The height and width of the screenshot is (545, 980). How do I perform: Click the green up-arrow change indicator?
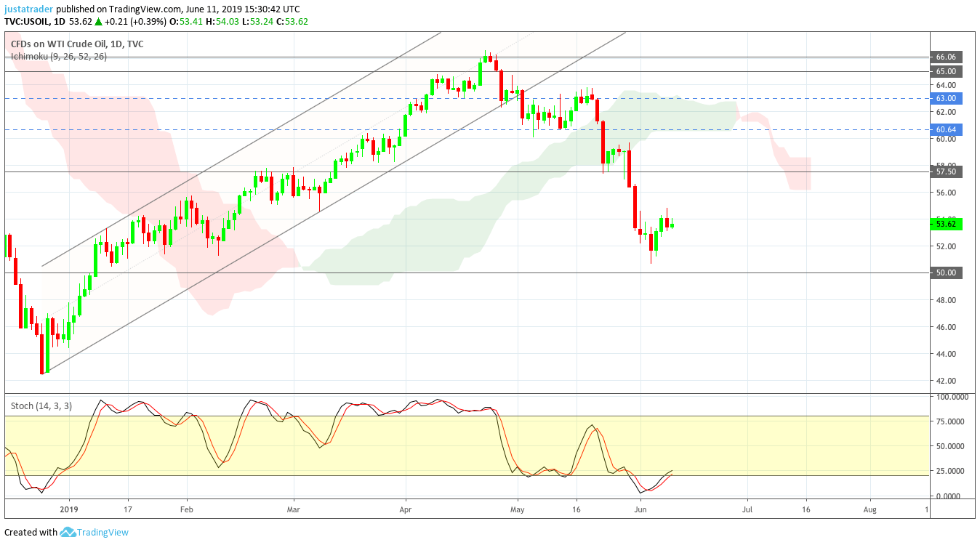coord(97,22)
